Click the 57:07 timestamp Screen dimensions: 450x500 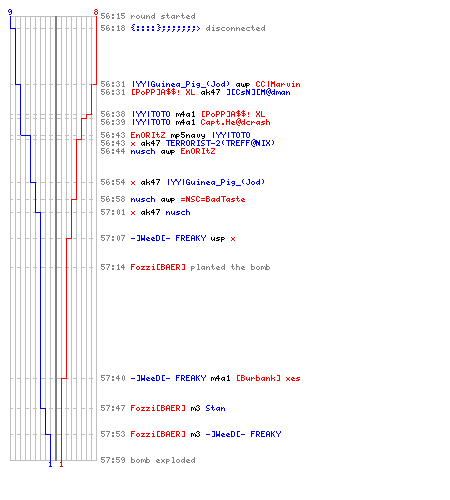coord(113,238)
